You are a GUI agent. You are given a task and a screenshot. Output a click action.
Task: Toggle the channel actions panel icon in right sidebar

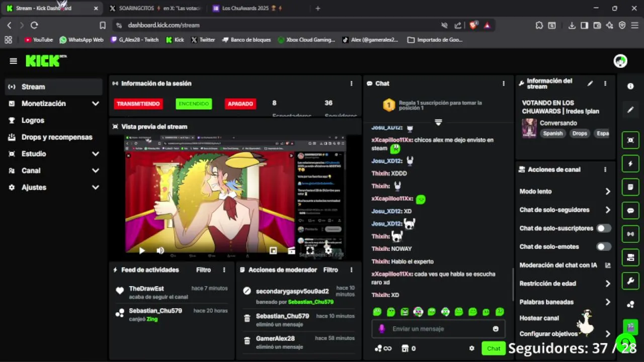coord(630,257)
